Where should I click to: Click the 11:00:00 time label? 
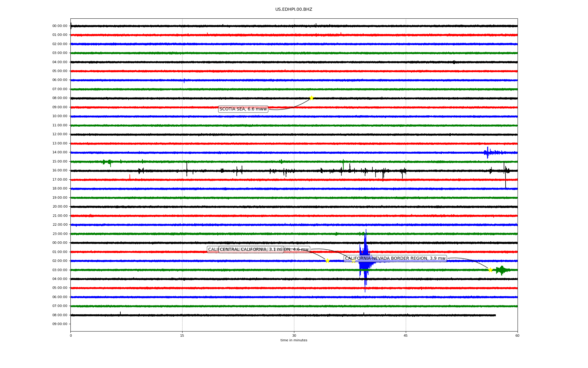point(60,125)
